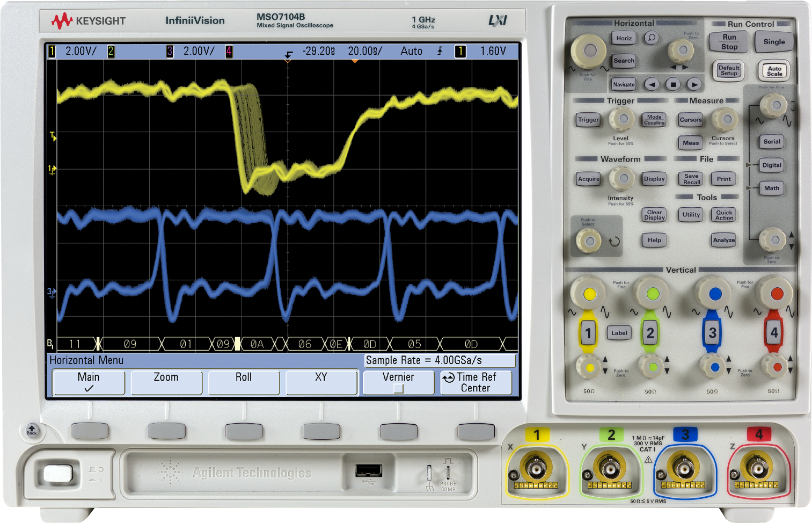Image resolution: width=812 pixels, height=523 pixels.
Task: Click the Label key in Vertical section
Action: 619,333
